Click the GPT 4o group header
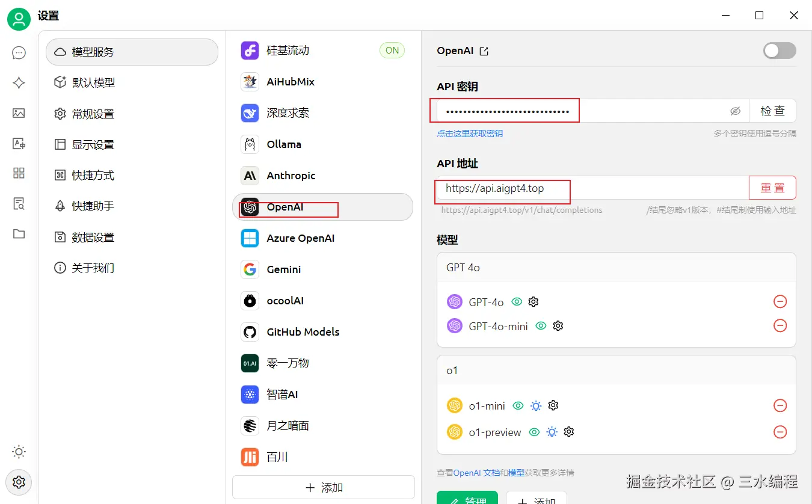 [617, 267]
